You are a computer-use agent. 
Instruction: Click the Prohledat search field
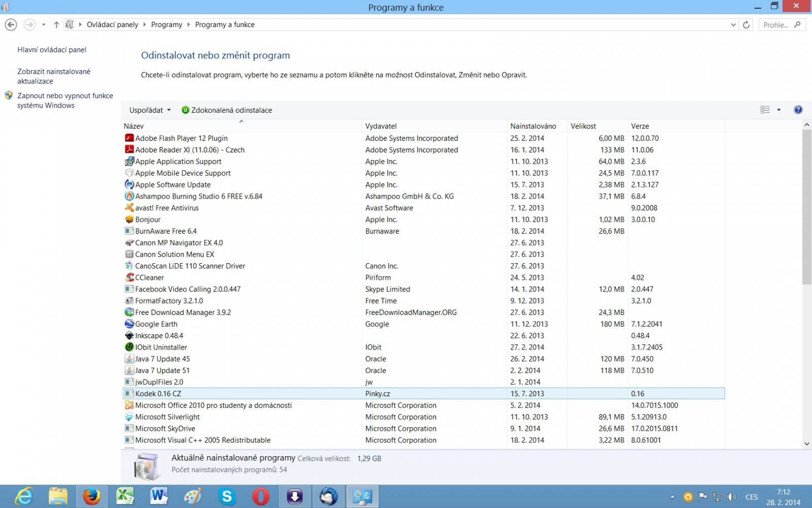coord(782,24)
